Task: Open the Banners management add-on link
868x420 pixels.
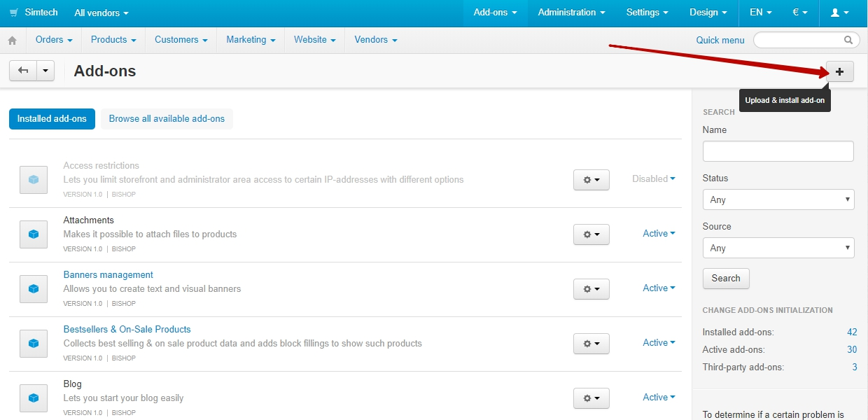Action: point(108,275)
